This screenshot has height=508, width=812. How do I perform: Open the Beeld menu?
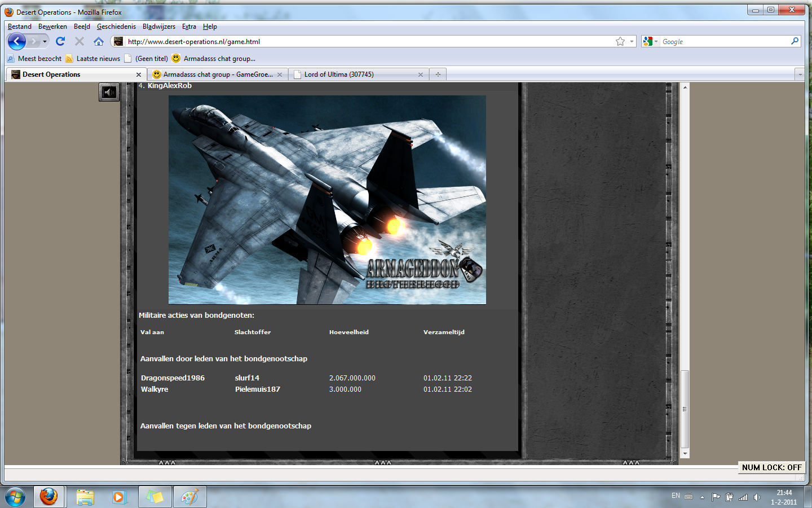pyautogui.click(x=82, y=27)
